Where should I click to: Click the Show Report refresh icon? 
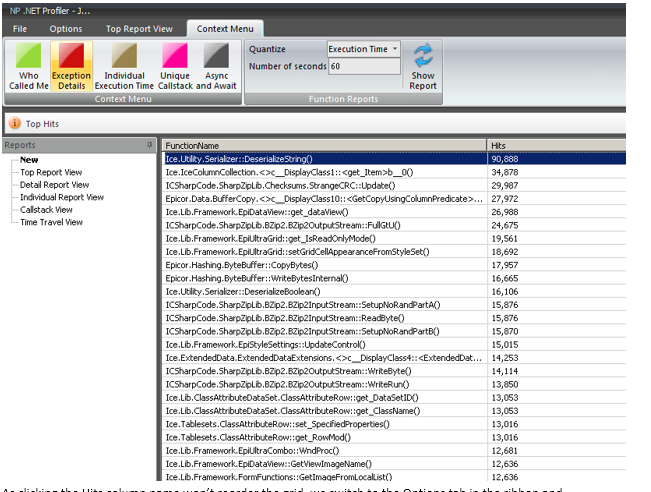click(x=423, y=56)
